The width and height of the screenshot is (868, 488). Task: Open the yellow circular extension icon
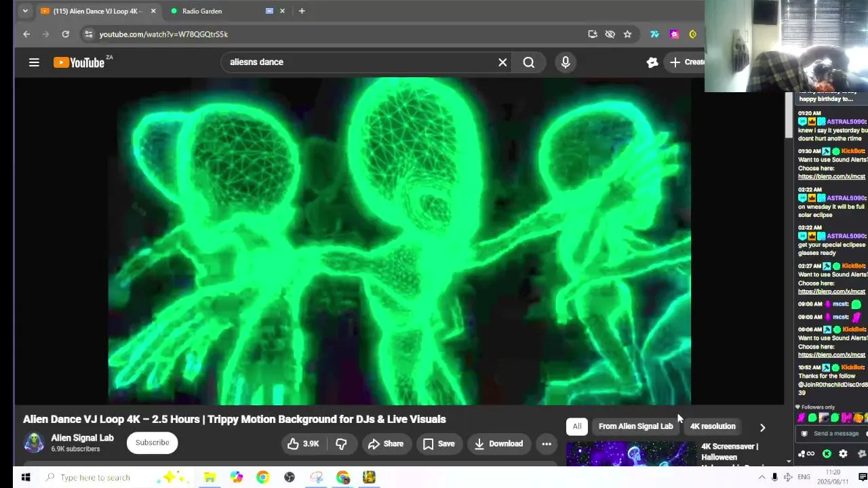[693, 34]
